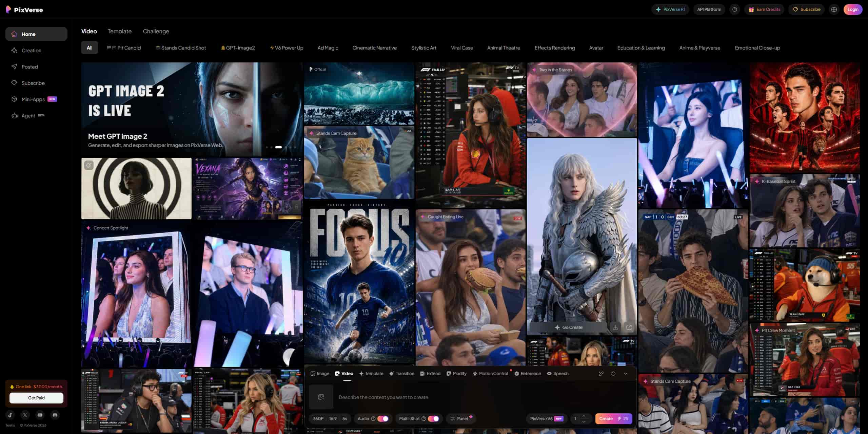
Task: Open Posted in the sidebar
Action: pos(36,67)
